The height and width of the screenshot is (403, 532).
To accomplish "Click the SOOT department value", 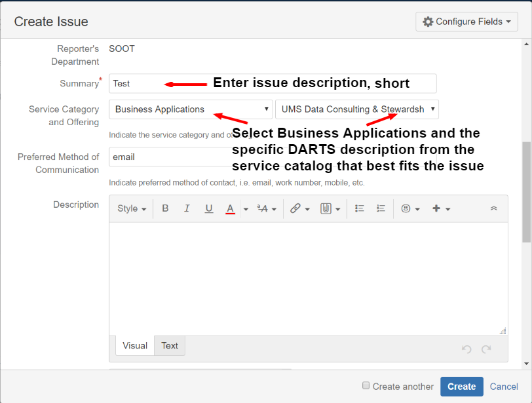I will tap(122, 49).
